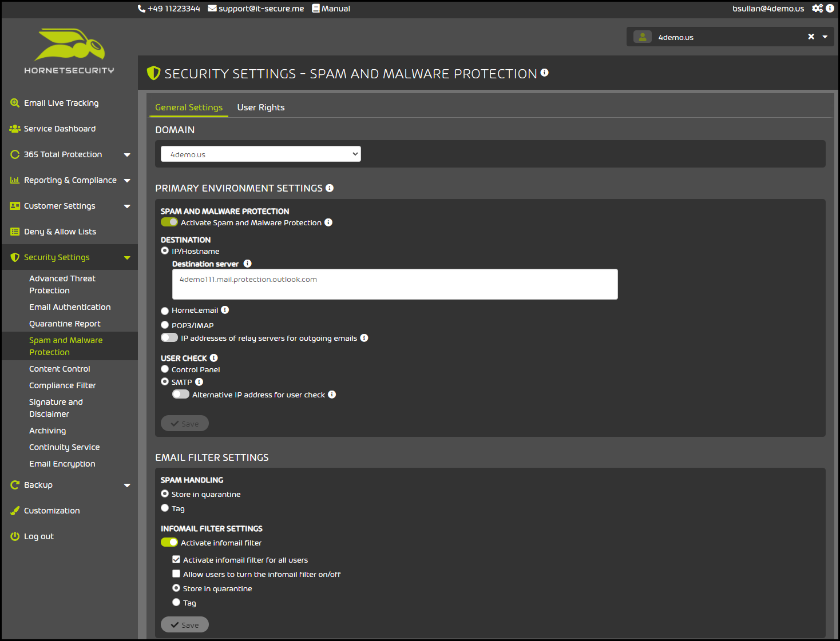Open Archiving submenu item
This screenshot has height=641, width=840.
(x=47, y=431)
